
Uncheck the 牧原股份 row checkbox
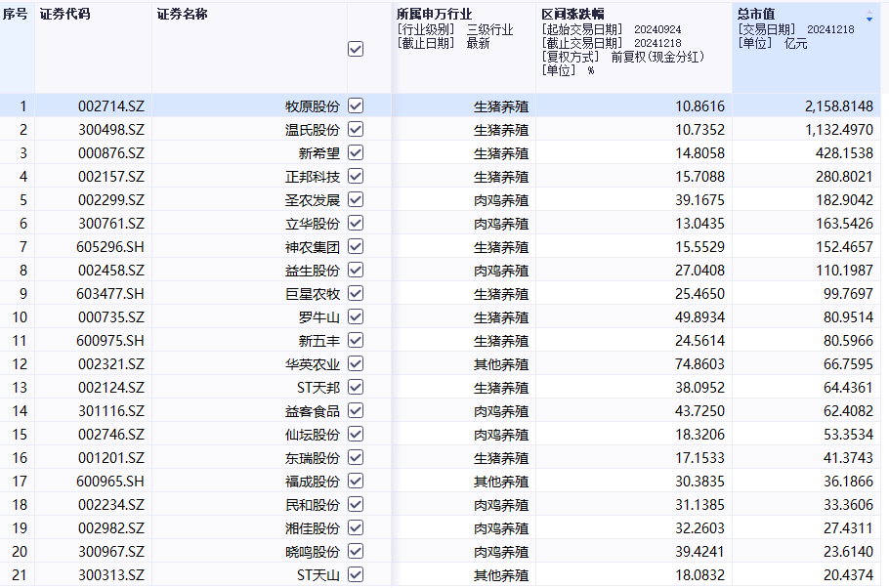pyautogui.click(x=356, y=105)
